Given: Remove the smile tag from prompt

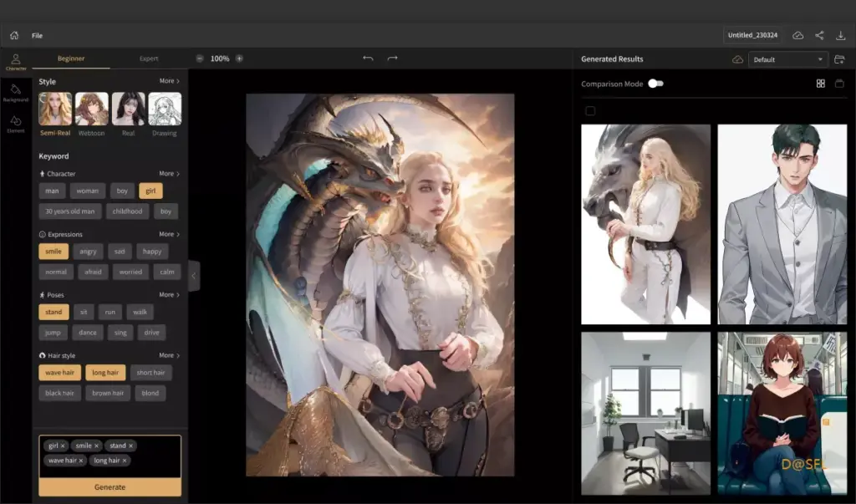Looking at the screenshot, I should (x=97, y=446).
